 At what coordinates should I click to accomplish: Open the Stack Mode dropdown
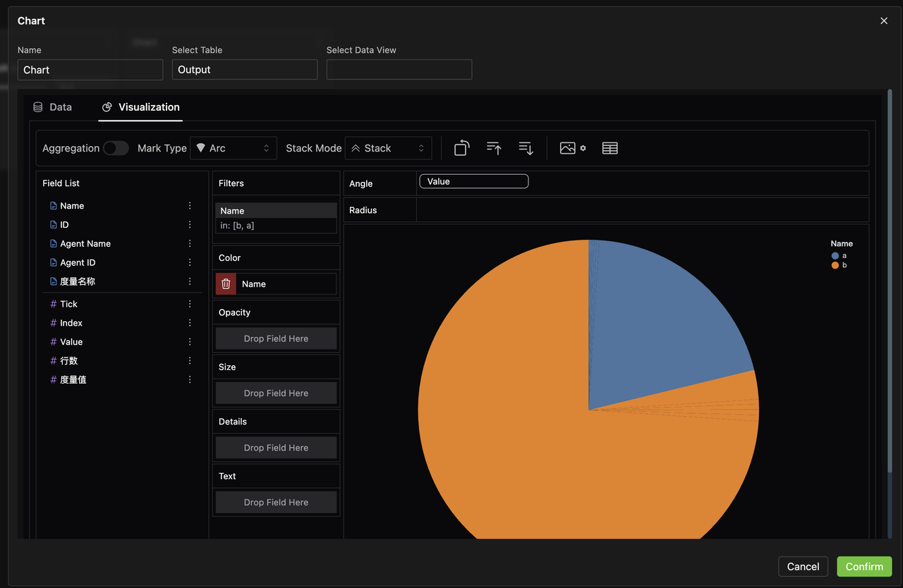[x=388, y=148]
